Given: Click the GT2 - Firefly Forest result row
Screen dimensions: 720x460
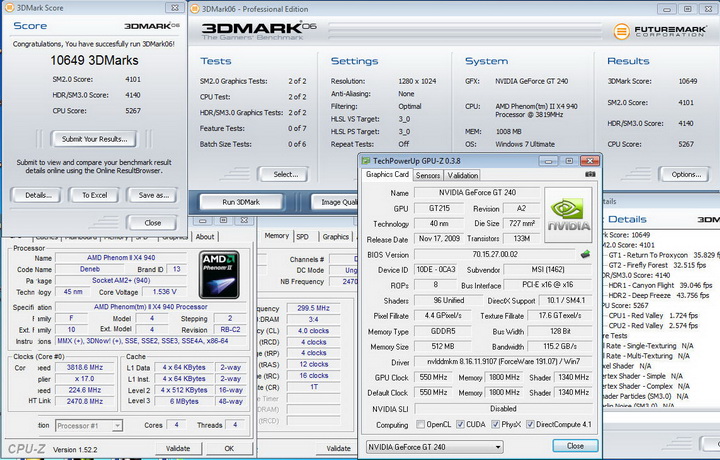Looking at the screenshot, I should click(x=657, y=265).
